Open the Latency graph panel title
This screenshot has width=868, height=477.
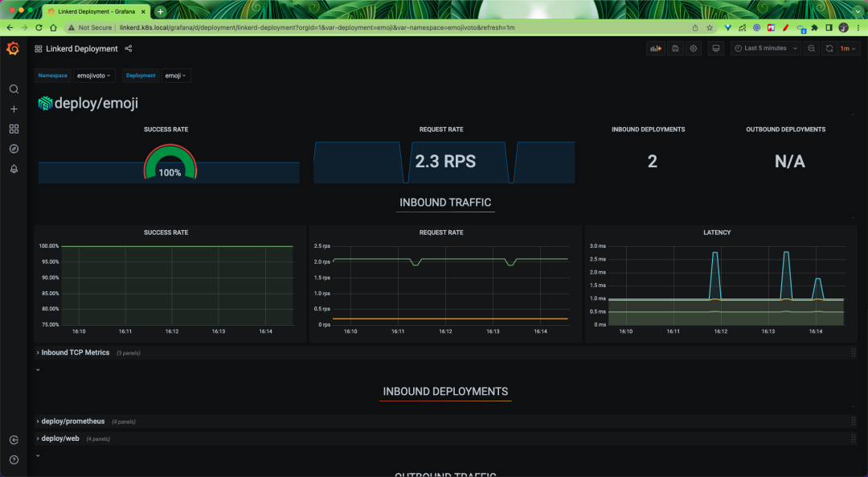[x=717, y=232]
